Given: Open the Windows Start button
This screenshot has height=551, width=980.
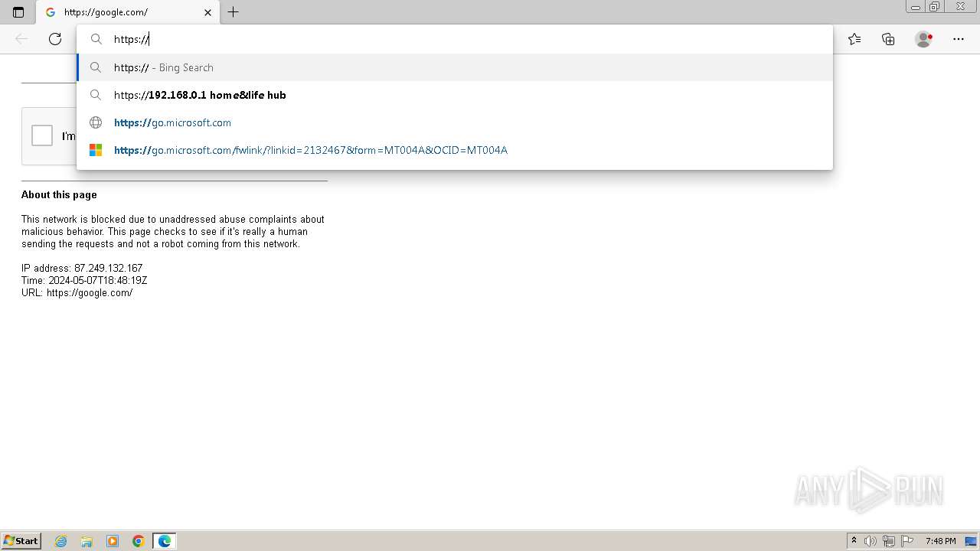Looking at the screenshot, I should pos(21,541).
